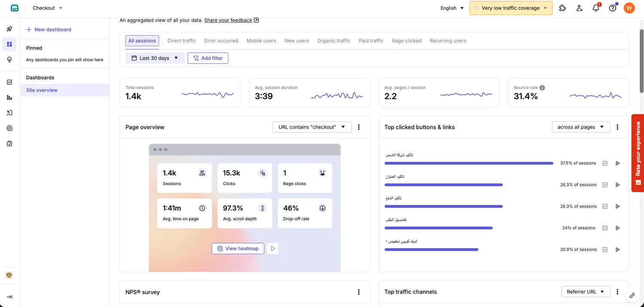The image size is (644, 307).
Task: Select the New users segment tab
Action: (297, 41)
